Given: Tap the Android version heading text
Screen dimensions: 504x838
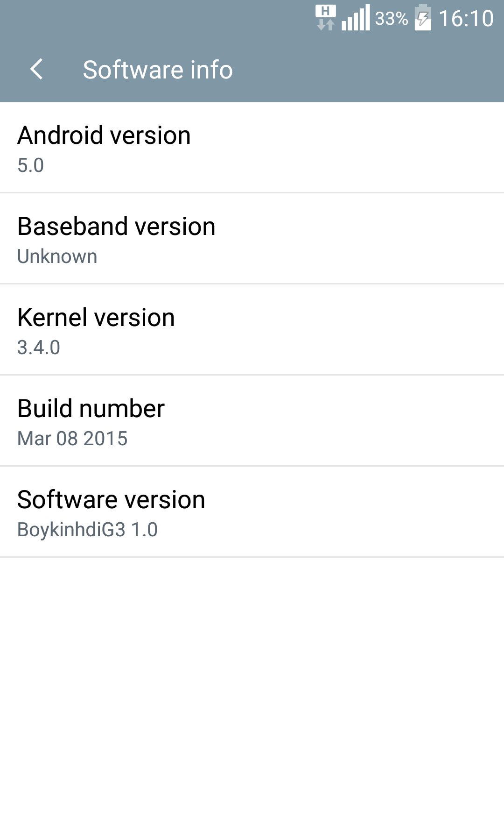Looking at the screenshot, I should pyautogui.click(x=104, y=135).
